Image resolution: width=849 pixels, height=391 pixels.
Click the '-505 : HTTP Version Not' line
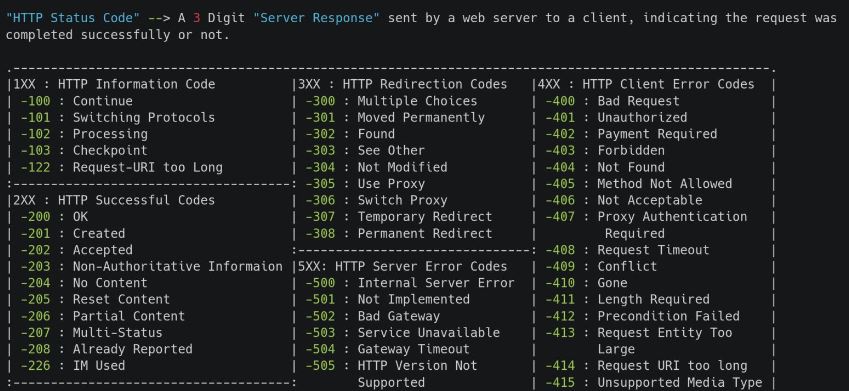[391, 366]
